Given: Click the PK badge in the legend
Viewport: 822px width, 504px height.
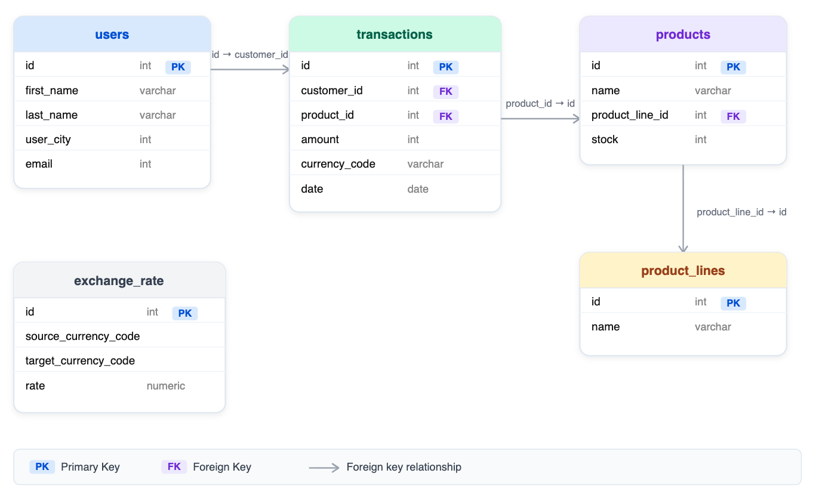Looking at the screenshot, I should click(42, 466).
